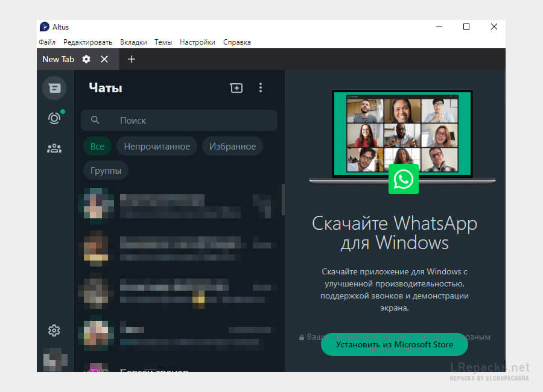Maximize the Altus window

pos(466,27)
